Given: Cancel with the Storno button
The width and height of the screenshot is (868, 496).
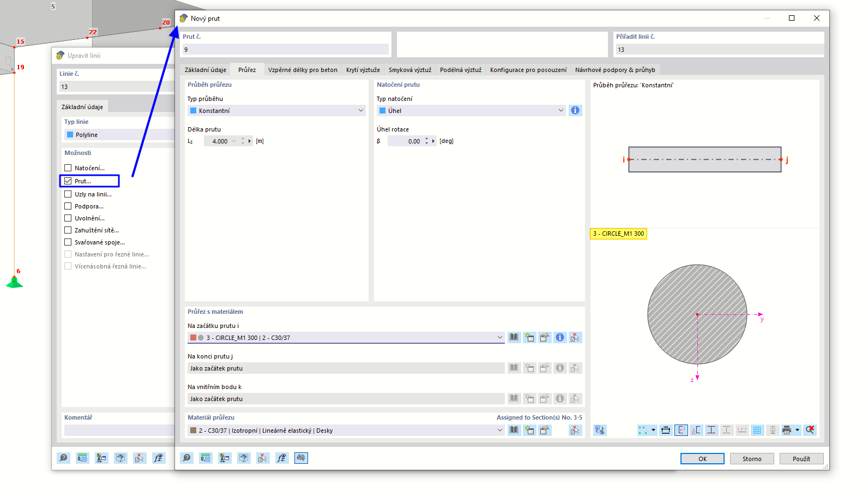Looking at the screenshot, I should (752, 459).
